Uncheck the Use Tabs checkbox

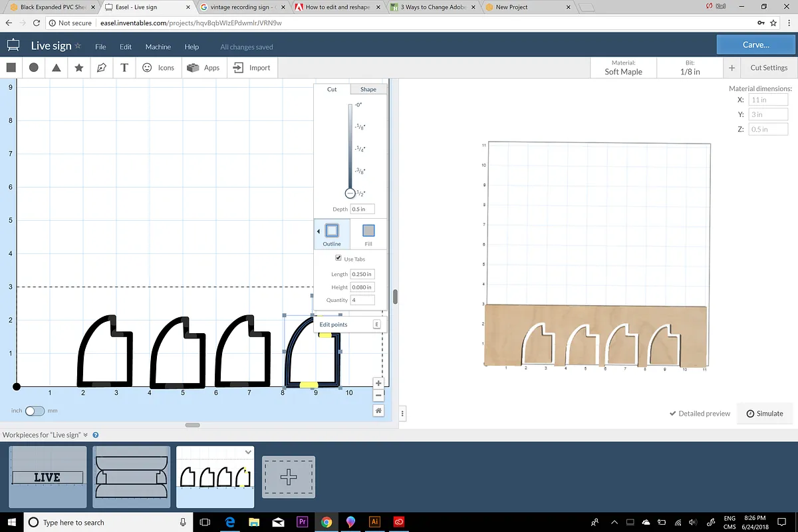338,258
